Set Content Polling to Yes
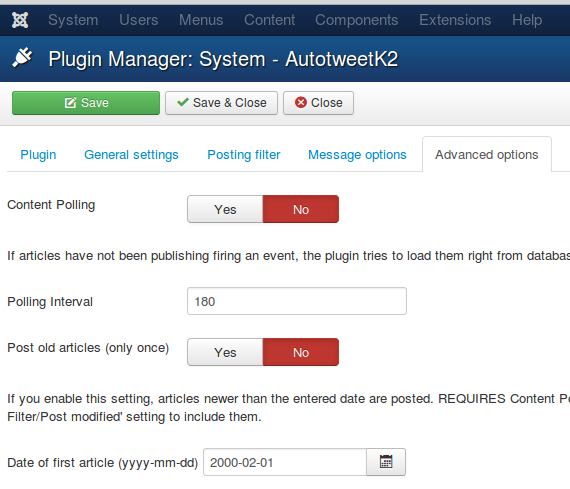 point(225,209)
